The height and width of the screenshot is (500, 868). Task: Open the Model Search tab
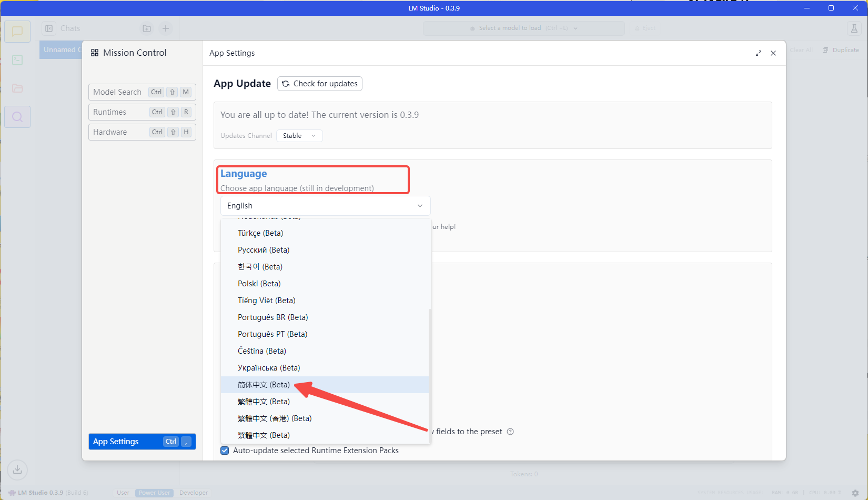[142, 92]
